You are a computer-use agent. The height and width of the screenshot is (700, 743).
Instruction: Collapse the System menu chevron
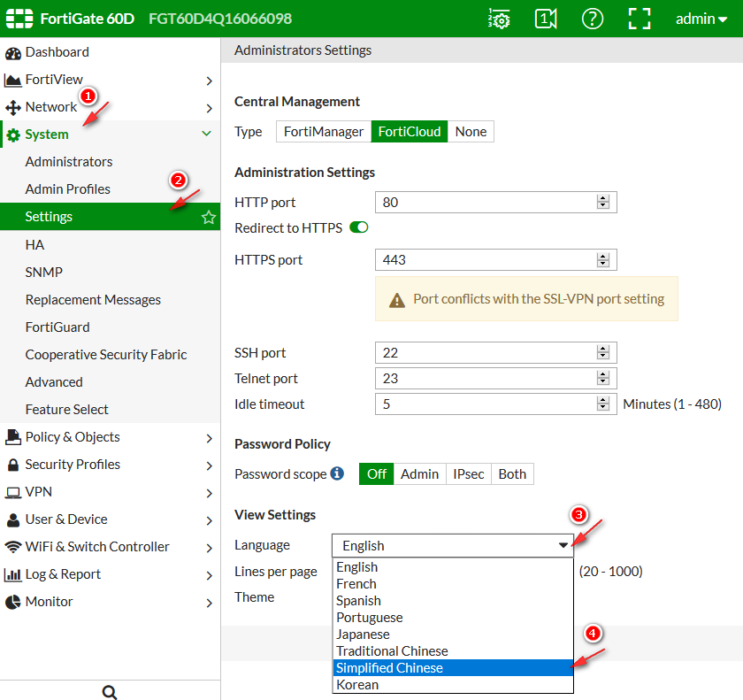pos(207,134)
